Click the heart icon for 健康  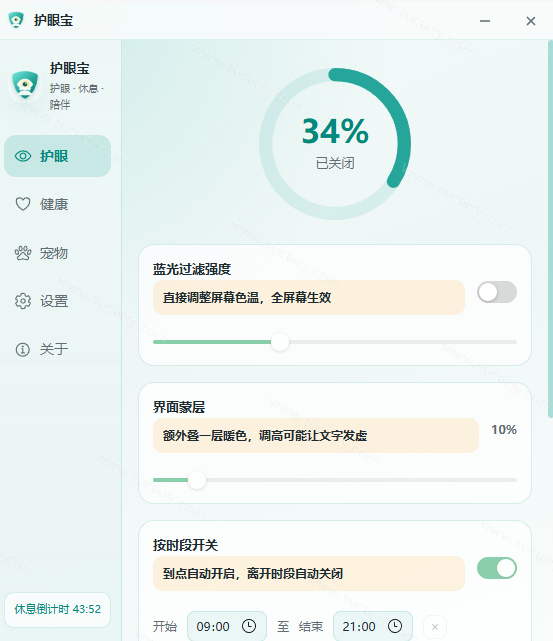[23, 204]
